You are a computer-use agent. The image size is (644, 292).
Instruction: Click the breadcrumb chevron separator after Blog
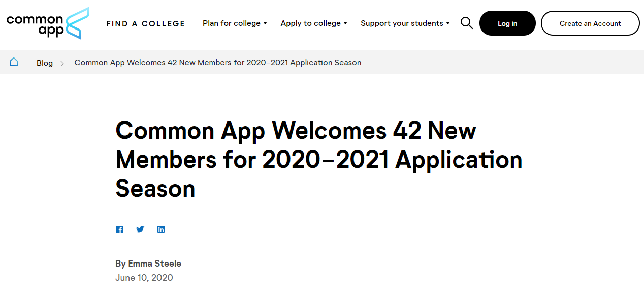(x=62, y=63)
